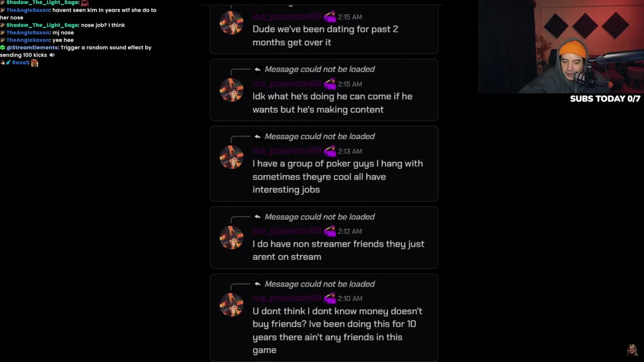Click the 2:15 AM timestamp on the "dating" message
Image resolution: width=644 pixels, height=362 pixels.
tap(350, 17)
